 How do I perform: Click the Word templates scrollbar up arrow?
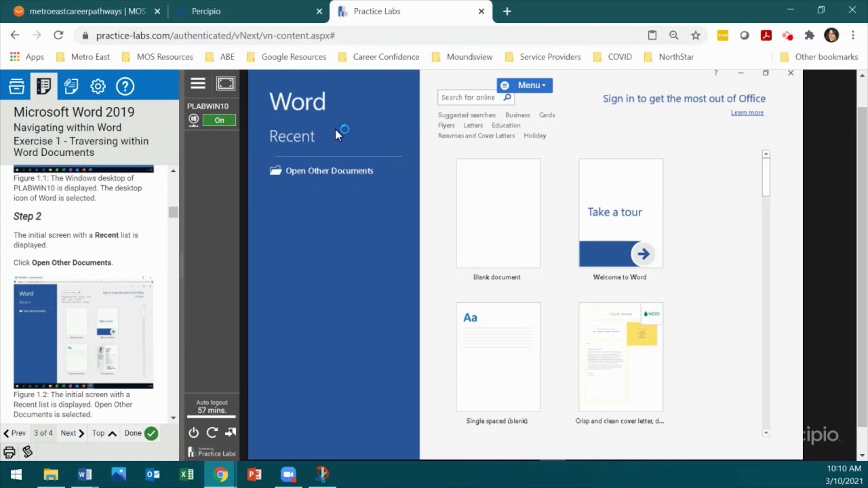click(x=766, y=154)
